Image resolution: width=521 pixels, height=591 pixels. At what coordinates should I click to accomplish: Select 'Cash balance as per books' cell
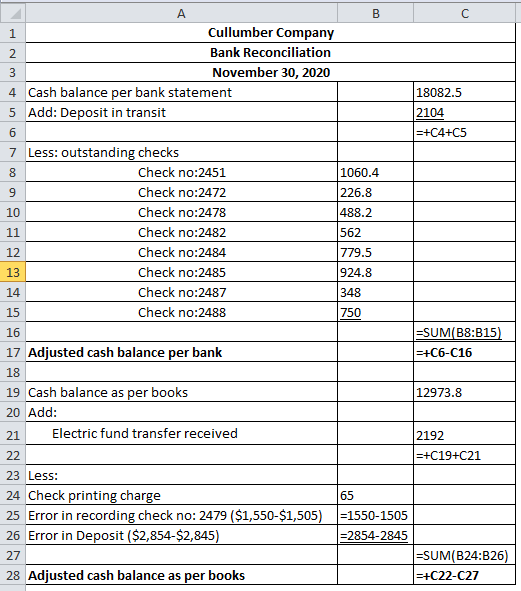click(x=181, y=392)
